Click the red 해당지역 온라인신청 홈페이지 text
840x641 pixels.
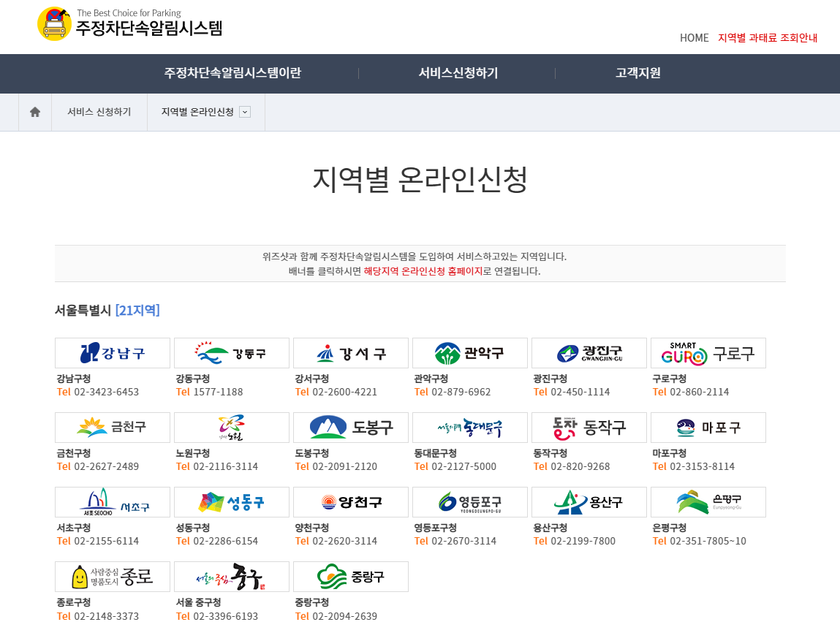pyautogui.click(x=423, y=271)
